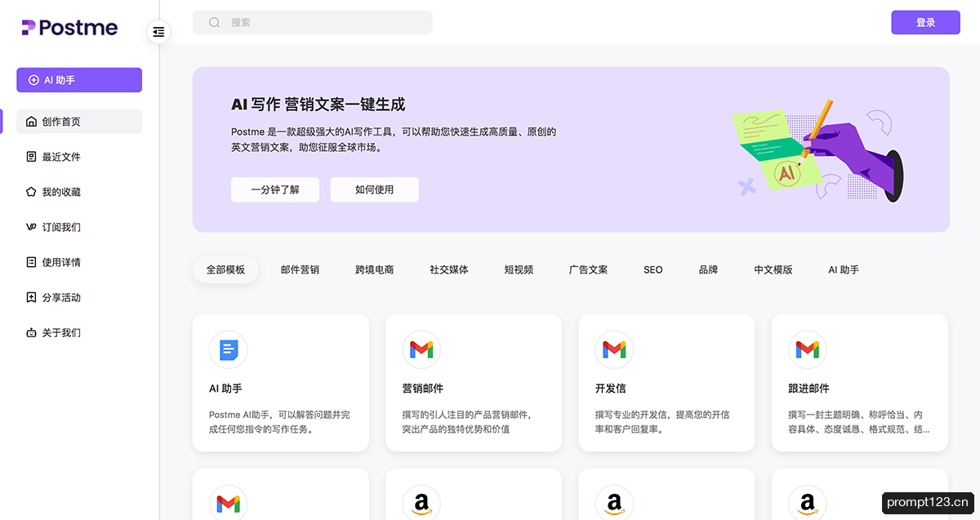980x520 pixels.
Task: Open the 一分钟了解 banner button
Action: [x=275, y=189]
